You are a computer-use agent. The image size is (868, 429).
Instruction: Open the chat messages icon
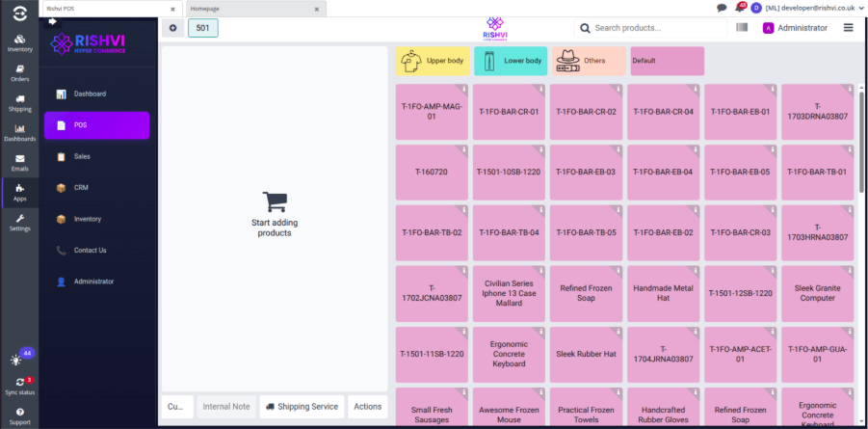click(722, 8)
